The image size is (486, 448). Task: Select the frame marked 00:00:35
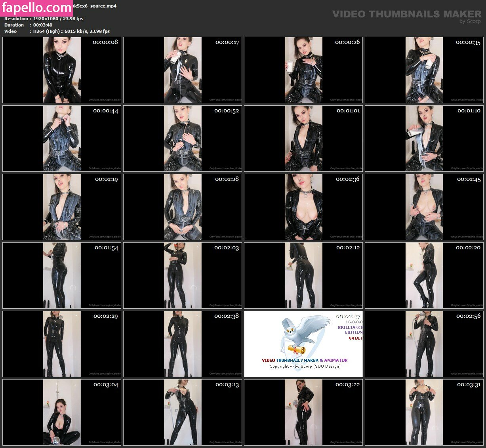(424, 70)
